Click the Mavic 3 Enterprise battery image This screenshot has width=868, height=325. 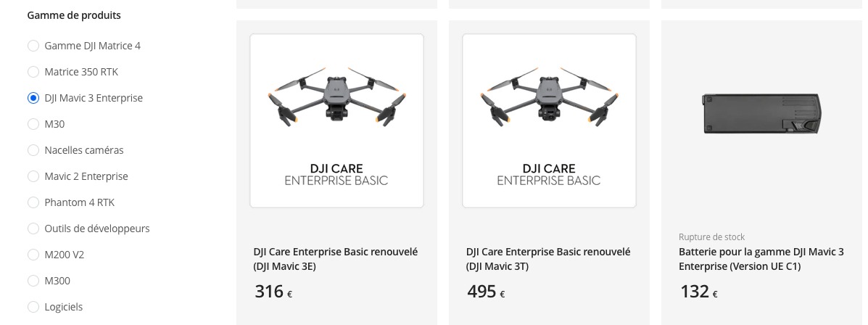click(761, 114)
